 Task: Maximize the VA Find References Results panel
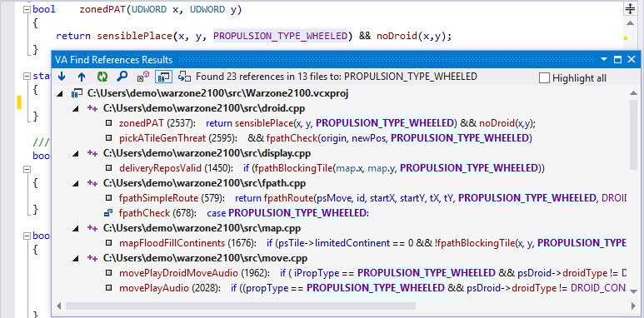[x=617, y=59]
